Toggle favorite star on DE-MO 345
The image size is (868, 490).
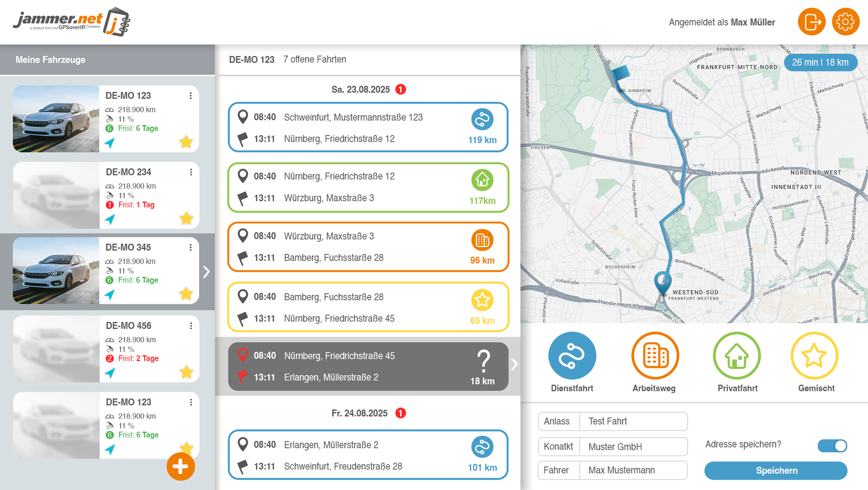point(186,294)
